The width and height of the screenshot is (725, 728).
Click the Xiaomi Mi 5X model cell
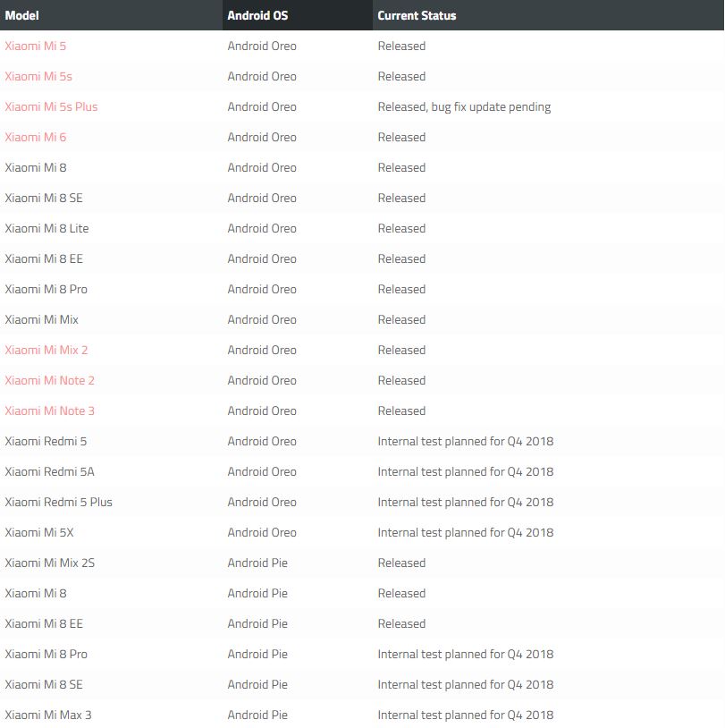tap(39, 532)
